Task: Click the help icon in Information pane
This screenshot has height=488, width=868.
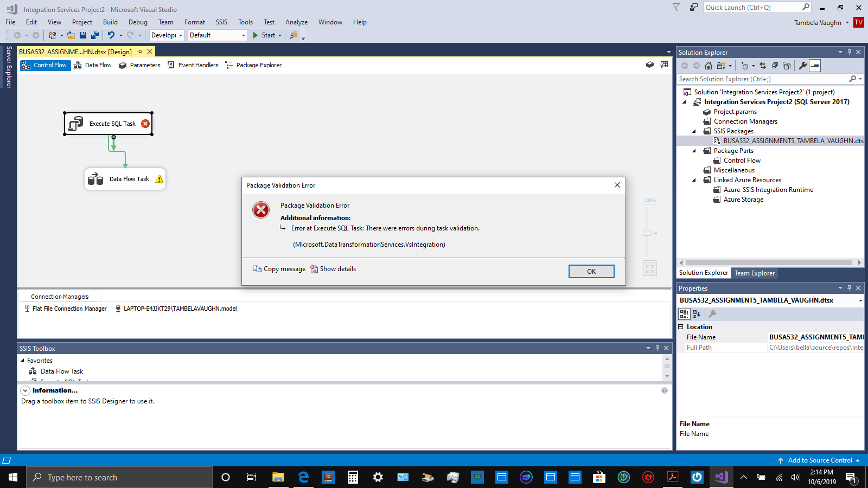Action: pos(665,390)
